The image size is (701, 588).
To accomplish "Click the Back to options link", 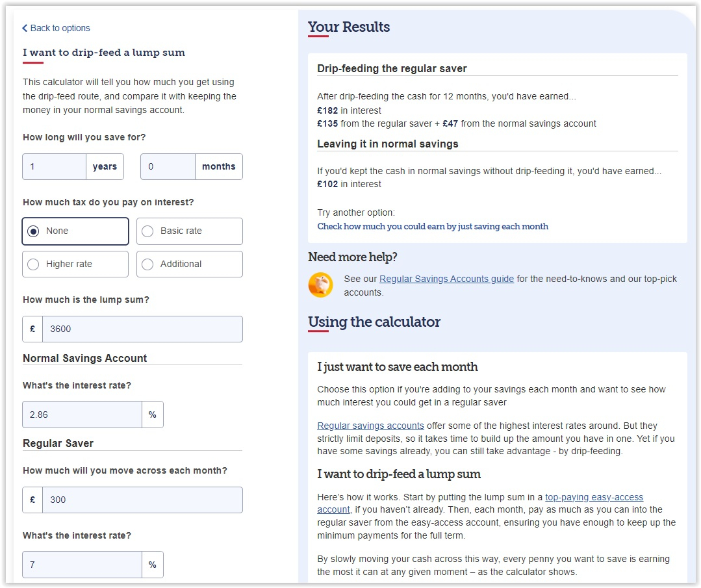I will point(56,28).
